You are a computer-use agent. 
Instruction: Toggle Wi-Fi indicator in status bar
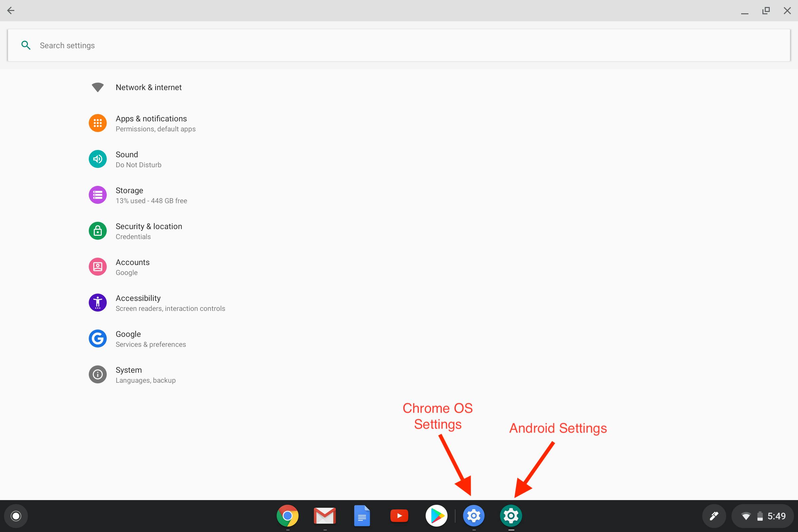click(744, 515)
